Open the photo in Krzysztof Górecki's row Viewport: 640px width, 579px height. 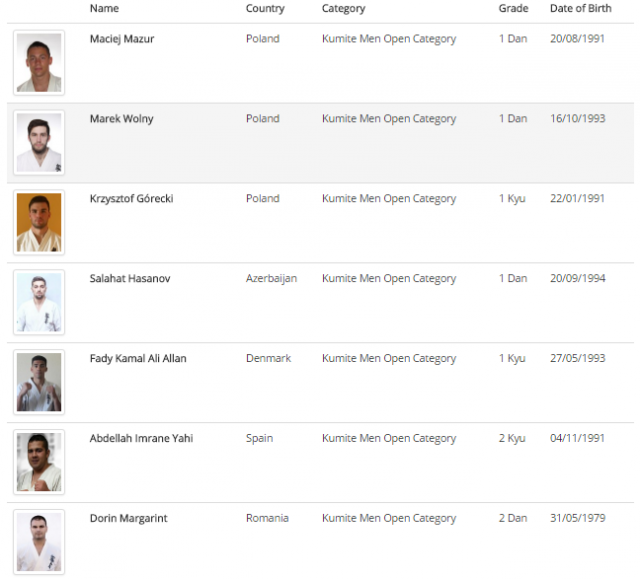tap(39, 222)
